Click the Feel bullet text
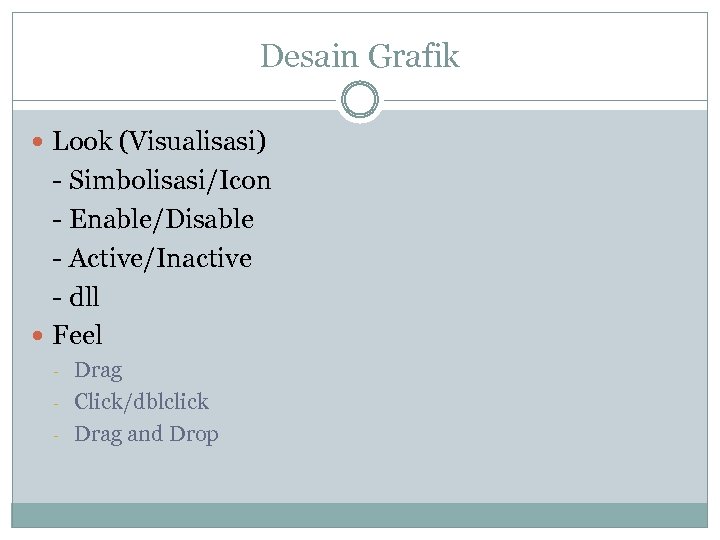This screenshot has width=720, height=540. (x=78, y=335)
